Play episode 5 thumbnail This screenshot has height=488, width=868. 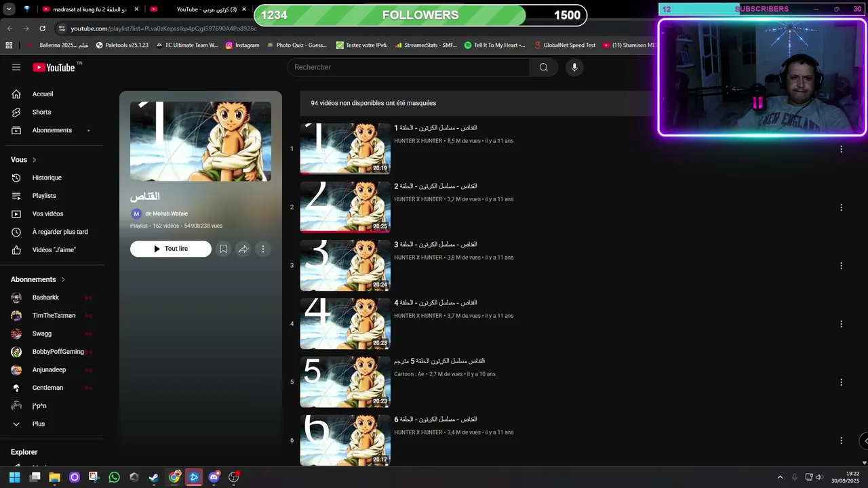point(345,382)
